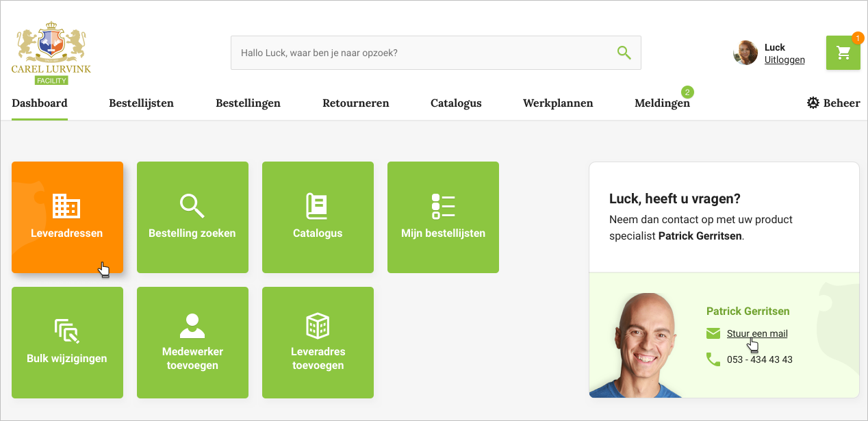Select the Werkplannen tab

point(558,103)
